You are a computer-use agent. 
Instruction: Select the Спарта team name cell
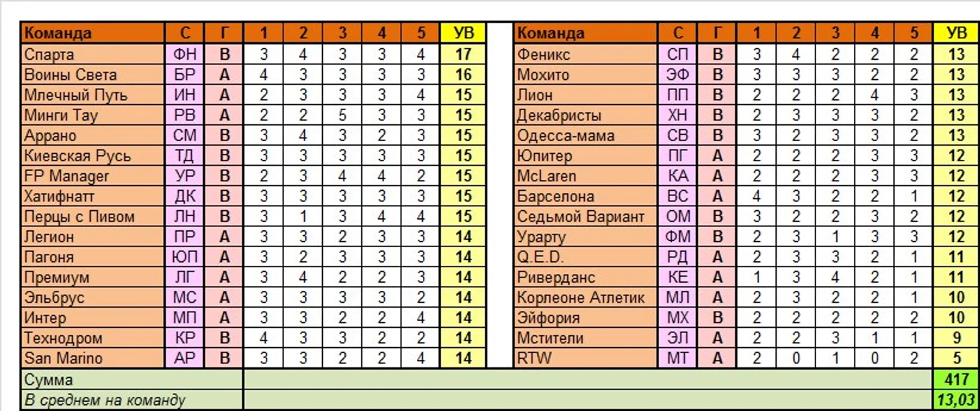point(93,54)
